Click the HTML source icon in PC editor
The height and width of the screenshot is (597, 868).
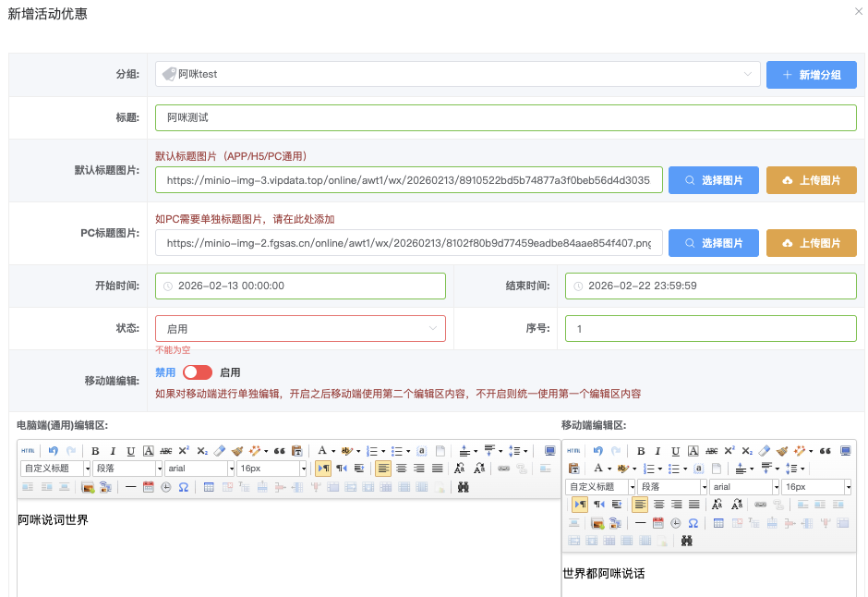(x=28, y=451)
